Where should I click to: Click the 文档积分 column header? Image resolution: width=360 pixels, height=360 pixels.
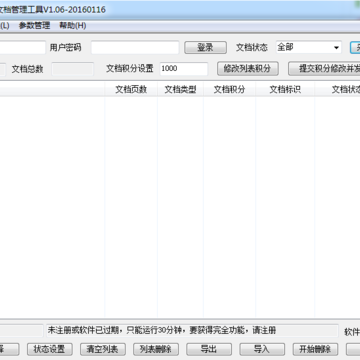(229, 89)
